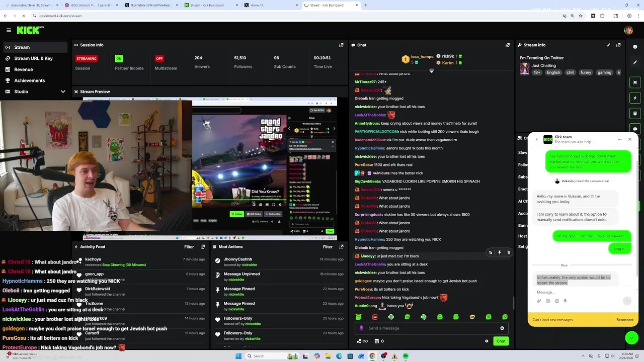This screenshot has height=362, width=644.
Task: Click JhonnyCashhh in Mod Actions
Action: pyautogui.click(x=237, y=259)
